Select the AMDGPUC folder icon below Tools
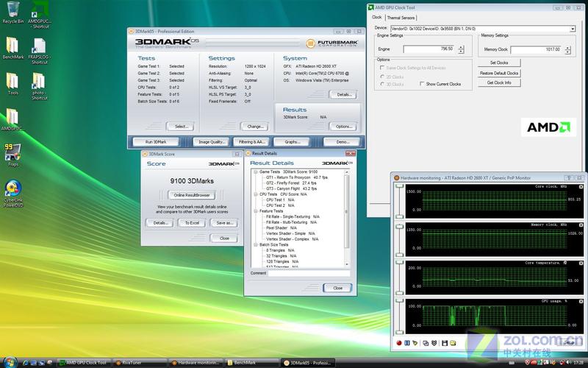The width and height of the screenshot is (588, 368). (x=12, y=119)
